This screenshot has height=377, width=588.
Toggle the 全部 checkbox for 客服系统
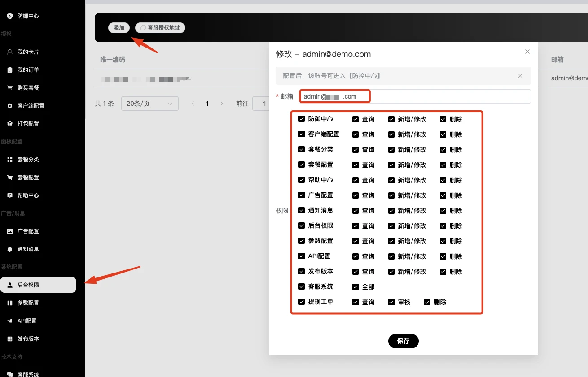pos(355,287)
